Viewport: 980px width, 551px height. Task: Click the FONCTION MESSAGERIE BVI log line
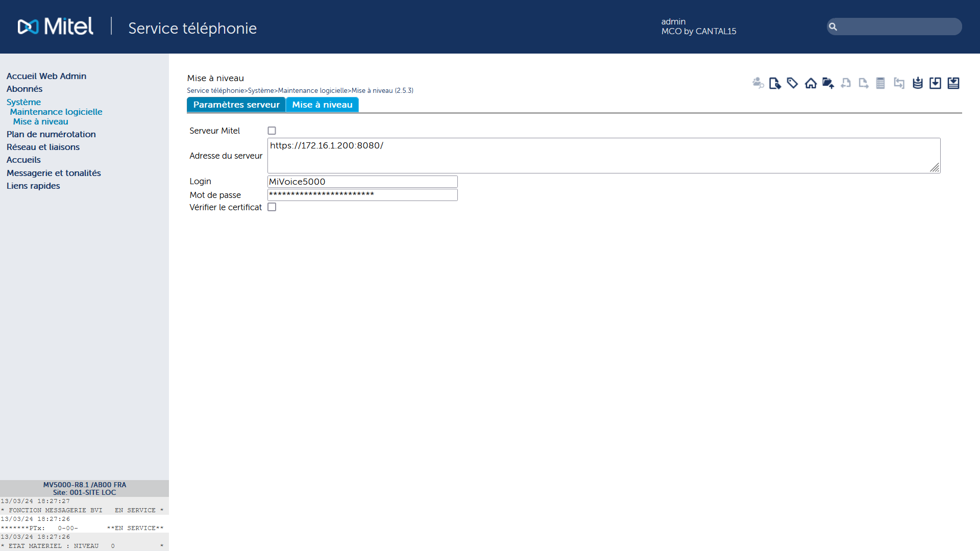pos(82,510)
